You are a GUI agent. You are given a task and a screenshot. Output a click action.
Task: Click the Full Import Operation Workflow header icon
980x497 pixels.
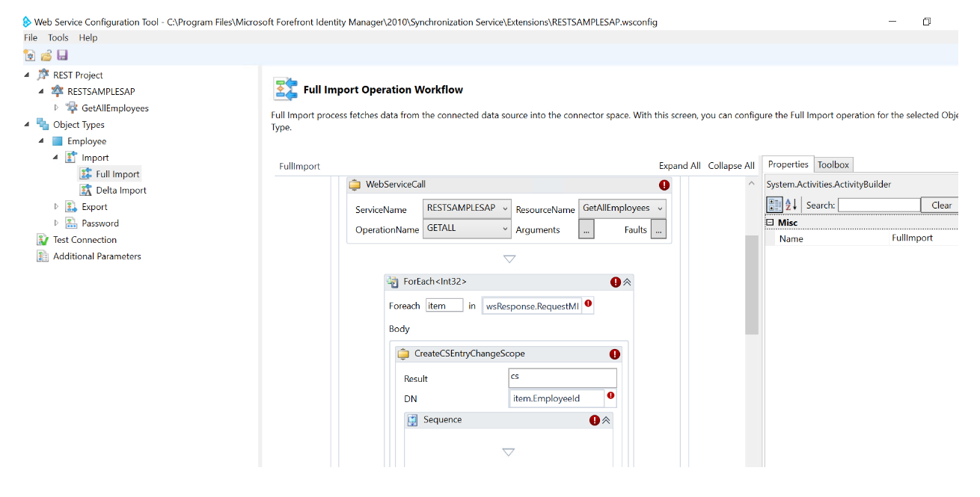[x=285, y=89]
